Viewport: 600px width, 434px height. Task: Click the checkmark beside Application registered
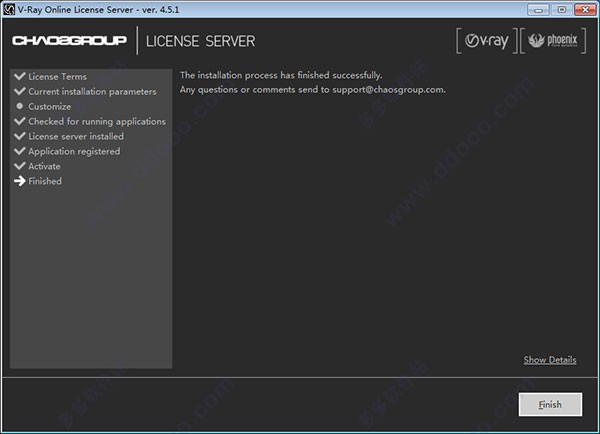[x=19, y=151]
